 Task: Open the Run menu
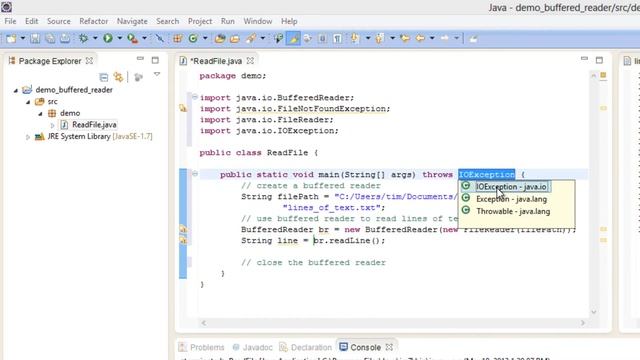228,21
